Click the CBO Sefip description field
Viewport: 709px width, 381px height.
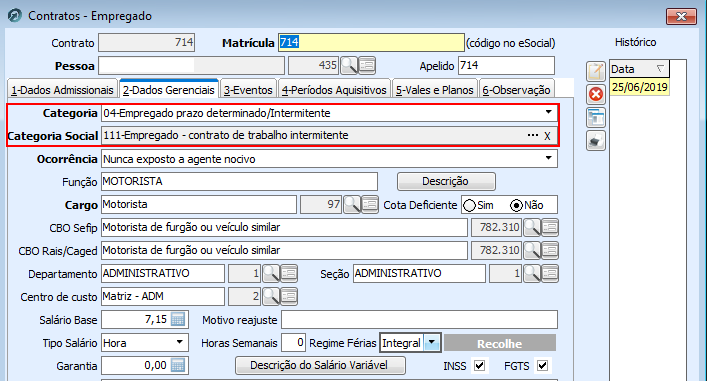tap(284, 227)
